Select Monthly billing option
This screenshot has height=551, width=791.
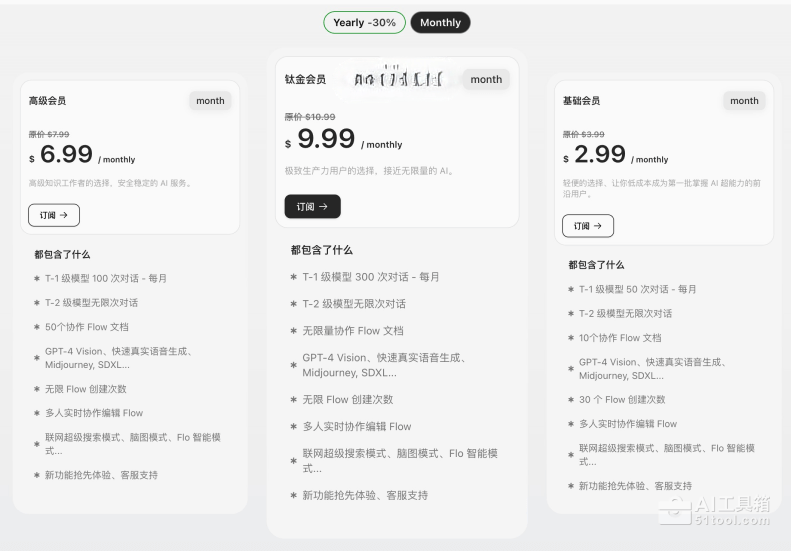(440, 22)
